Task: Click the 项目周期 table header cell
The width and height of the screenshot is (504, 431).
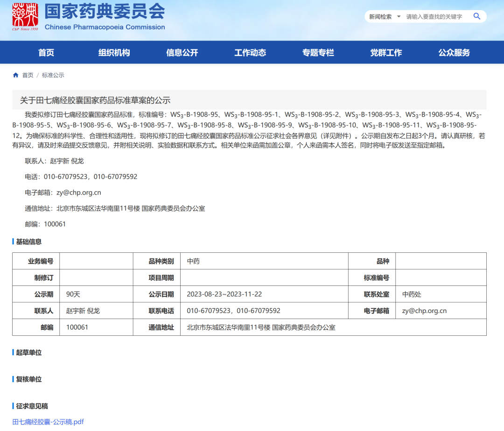Action: [157, 278]
